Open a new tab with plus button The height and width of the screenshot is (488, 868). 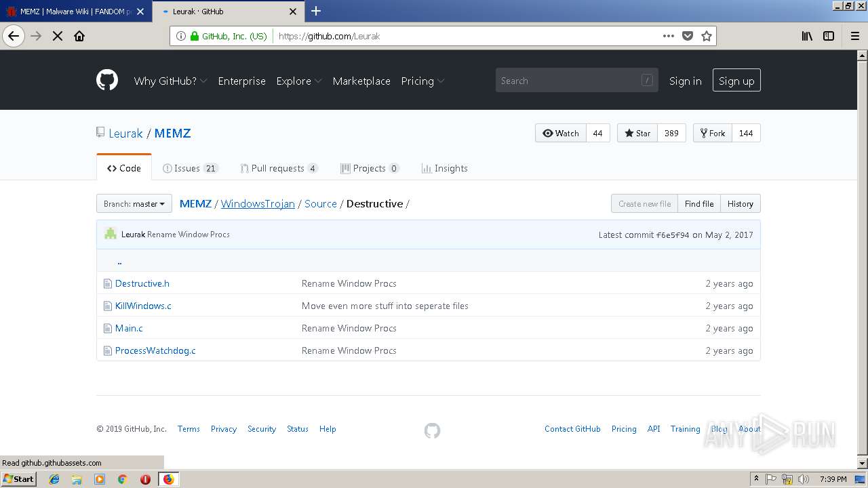tap(316, 11)
